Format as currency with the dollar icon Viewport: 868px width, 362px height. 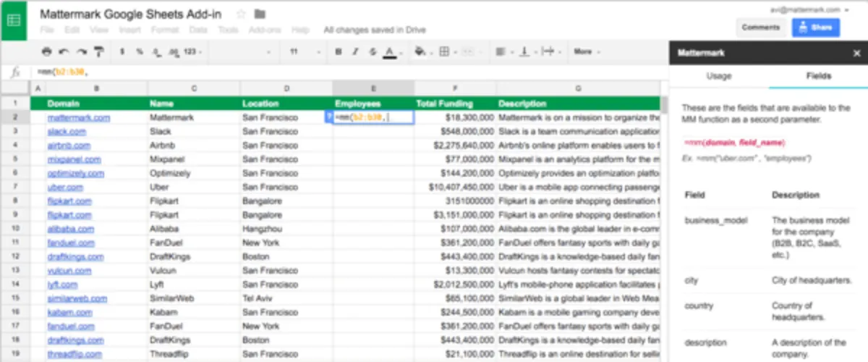(122, 51)
